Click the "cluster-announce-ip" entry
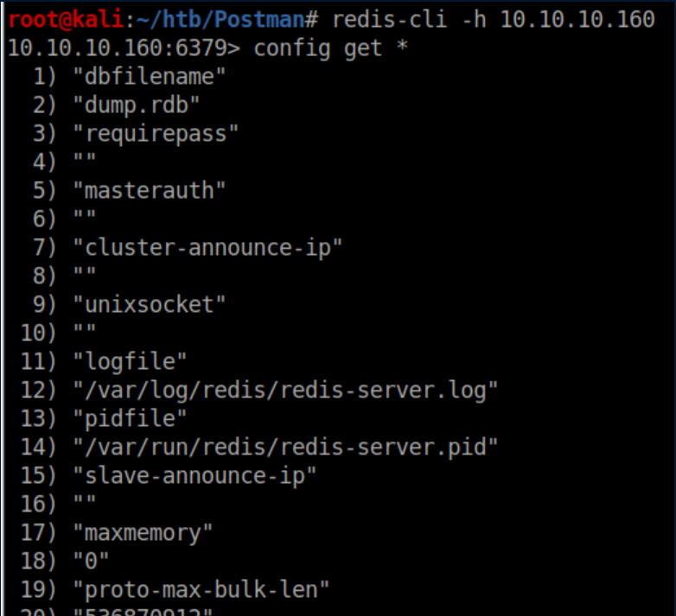The width and height of the screenshot is (676, 616). (207, 247)
